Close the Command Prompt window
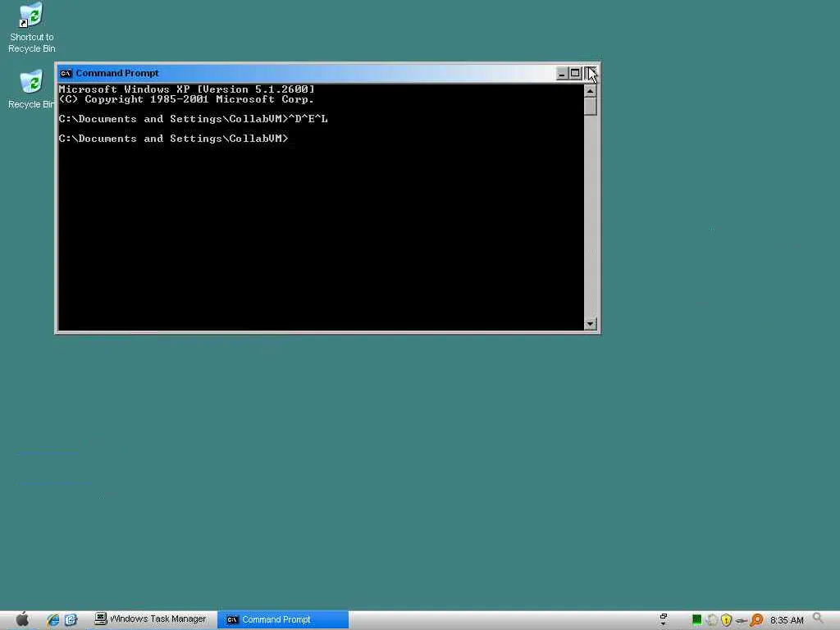The height and width of the screenshot is (630, 840). click(x=591, y=73)
